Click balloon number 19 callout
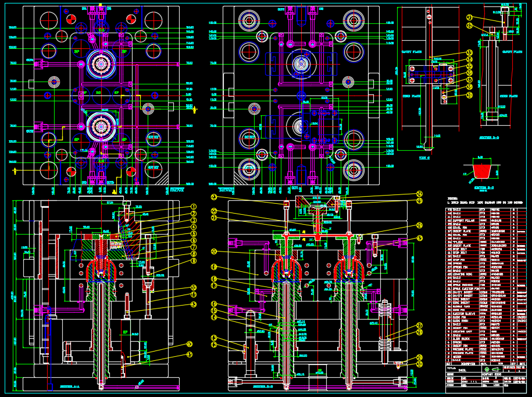Image resolution: width=532 pixels, height=397 pixels. (x=214, y=267)
